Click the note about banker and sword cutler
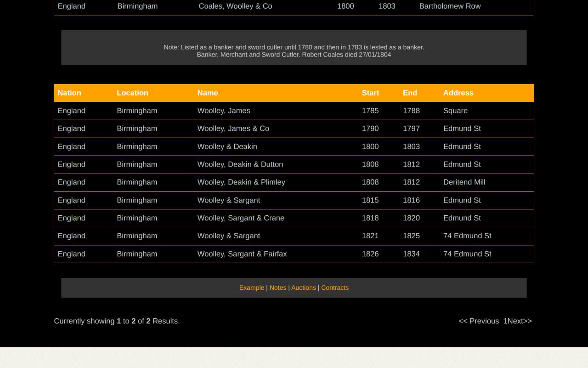The width and height of the screenshot is (588, 368). pos(294,51)
